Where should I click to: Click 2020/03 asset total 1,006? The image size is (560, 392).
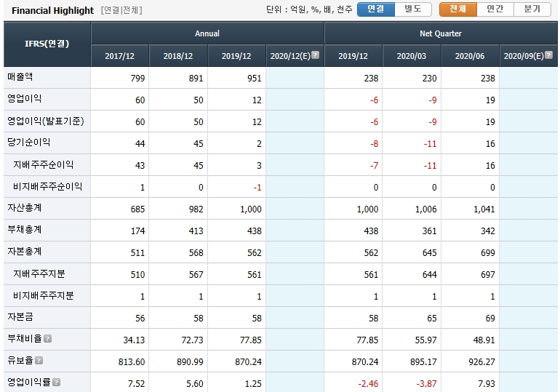click(x=426, y=209)
